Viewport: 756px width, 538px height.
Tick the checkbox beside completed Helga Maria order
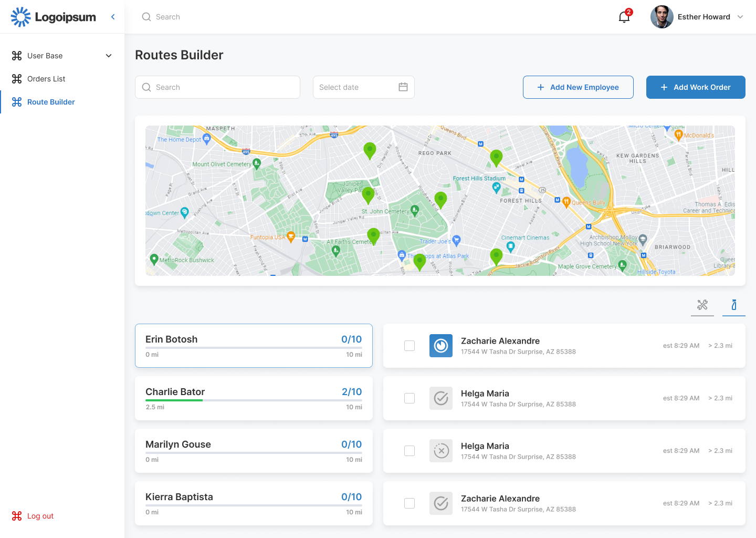click(x=409, y=398)
